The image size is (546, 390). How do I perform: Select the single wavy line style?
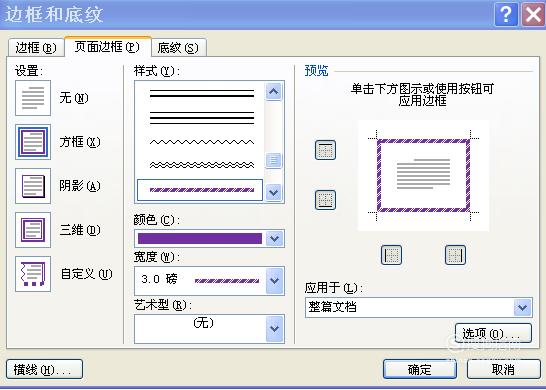tap(202, 142)
